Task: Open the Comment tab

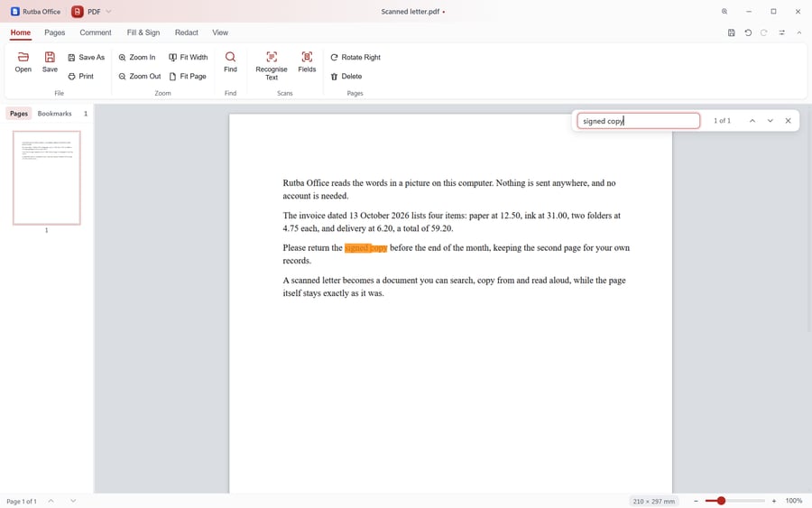Action: point(96,32)
